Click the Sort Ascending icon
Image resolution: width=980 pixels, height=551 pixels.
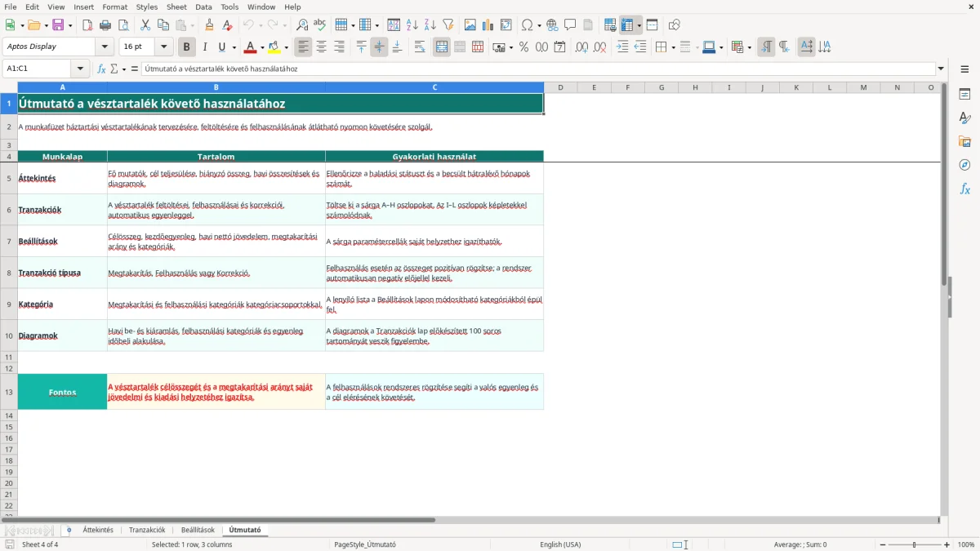[x=412, y=25]
